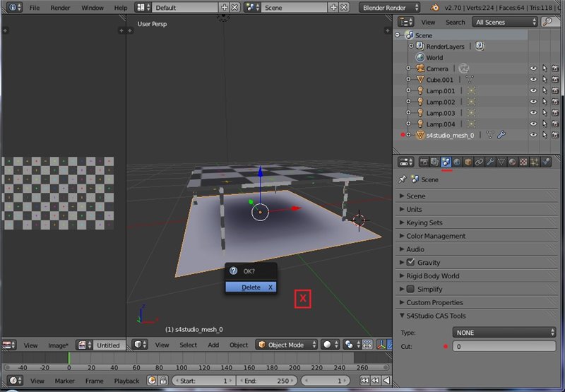Expand the Lamp.001 tree item

point(408,91)
